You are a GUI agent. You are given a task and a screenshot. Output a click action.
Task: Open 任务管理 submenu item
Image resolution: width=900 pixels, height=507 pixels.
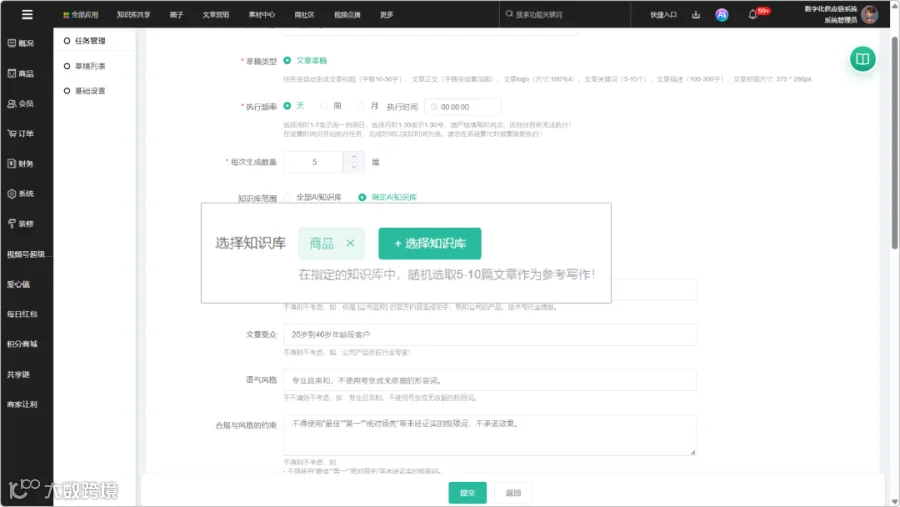(x=90, y=41)
